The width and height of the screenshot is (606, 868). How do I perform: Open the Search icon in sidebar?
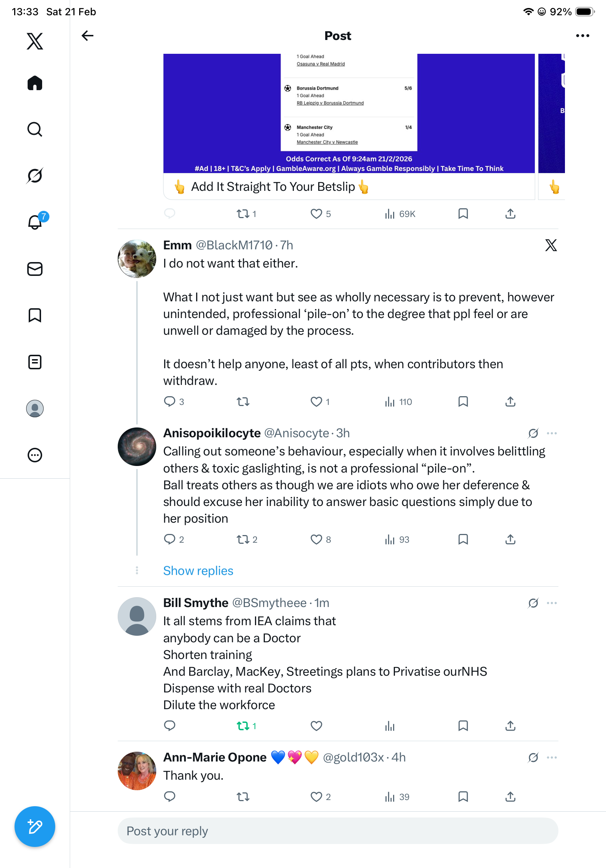(x=35, y=129)
